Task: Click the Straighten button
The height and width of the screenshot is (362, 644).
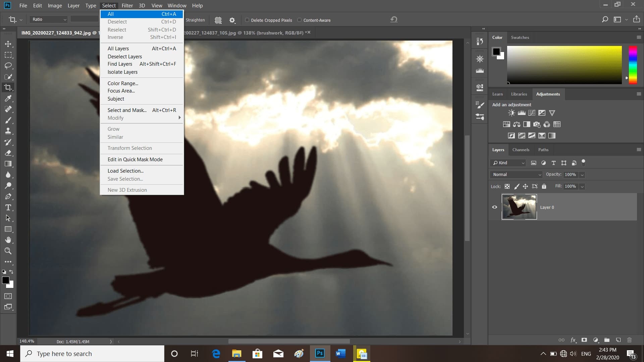Action: [x=195, y=20]
